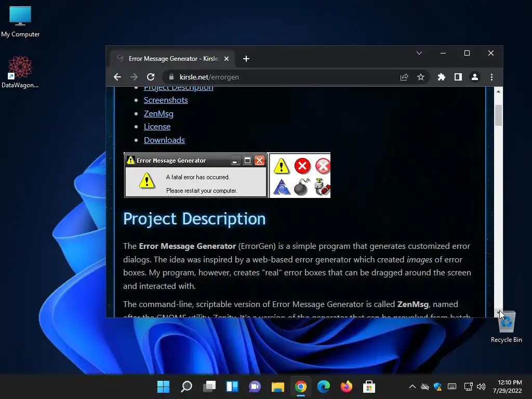Launch Microsoft Edge from the taskbar
Screen dimensions: 532x399
click(323, 387)
